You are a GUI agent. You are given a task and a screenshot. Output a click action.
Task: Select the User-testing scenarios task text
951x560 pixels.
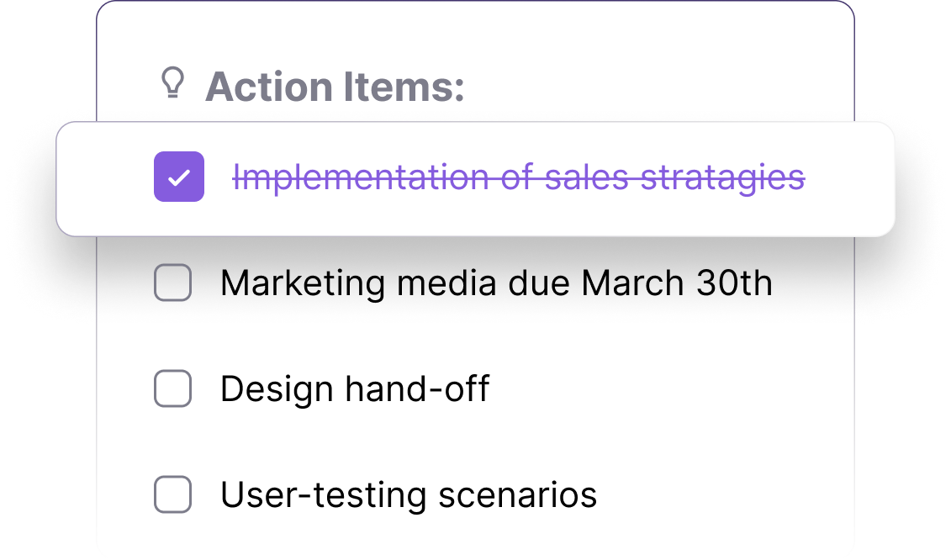tap(409, 494)
